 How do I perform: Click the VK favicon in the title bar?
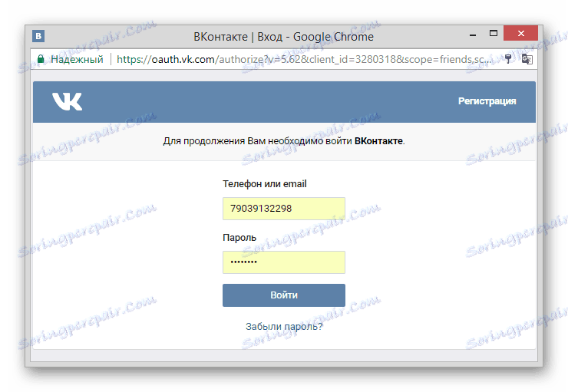38,36
